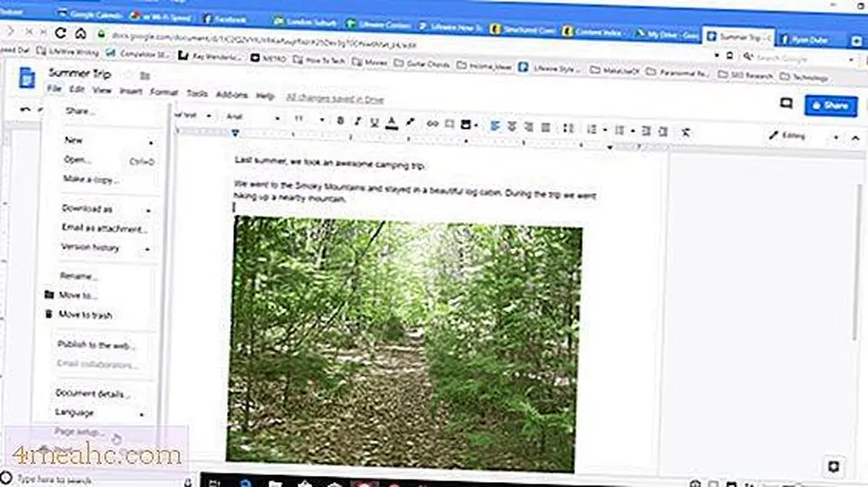
Task: Toggle bold formatting in toolbar
Action: [341, 122]
